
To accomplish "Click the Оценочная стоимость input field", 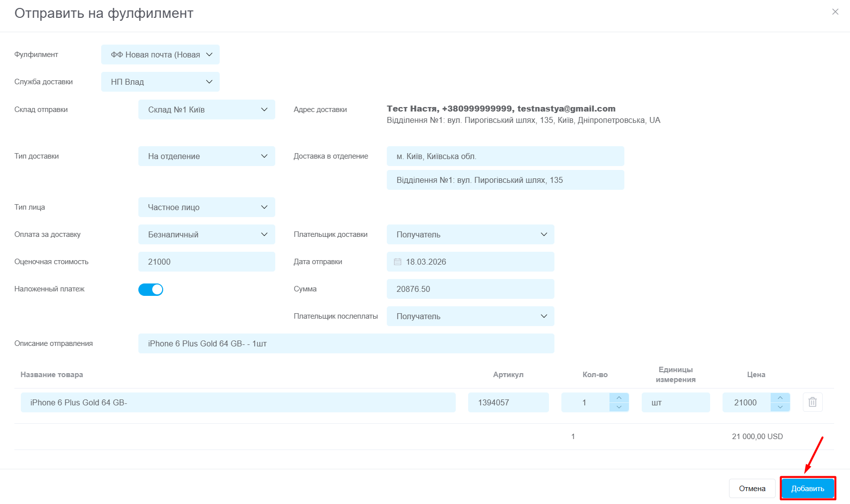I will tap(206, 262).
